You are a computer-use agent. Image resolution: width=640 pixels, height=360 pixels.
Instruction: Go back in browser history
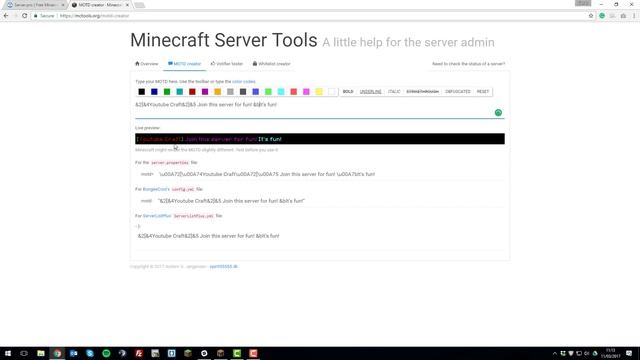(6, 16)
